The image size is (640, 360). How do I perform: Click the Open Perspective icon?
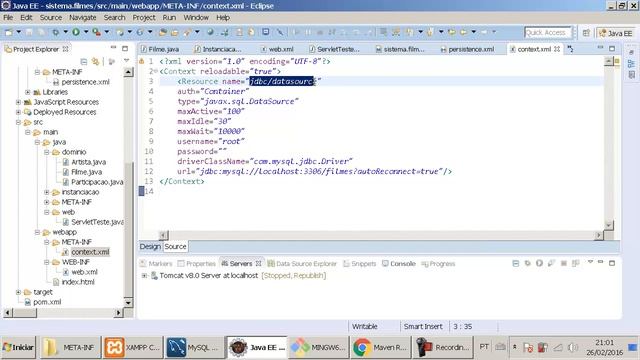(586, 33)
